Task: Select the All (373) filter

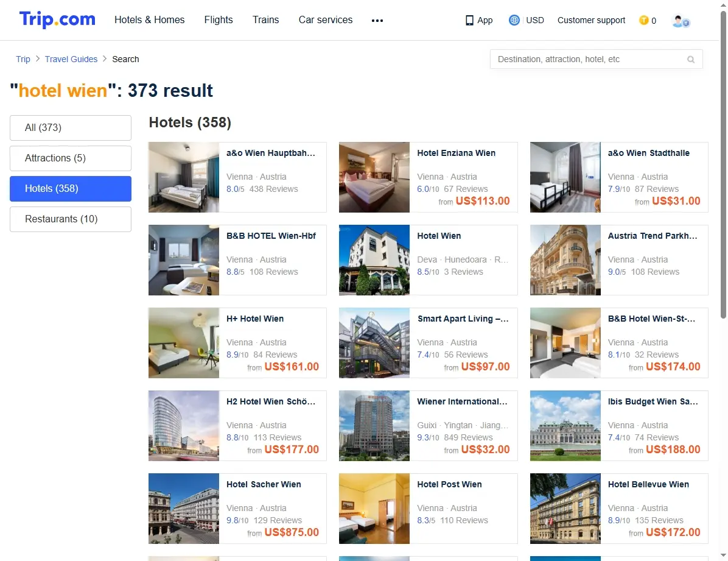Action: [x=71, y=128]
